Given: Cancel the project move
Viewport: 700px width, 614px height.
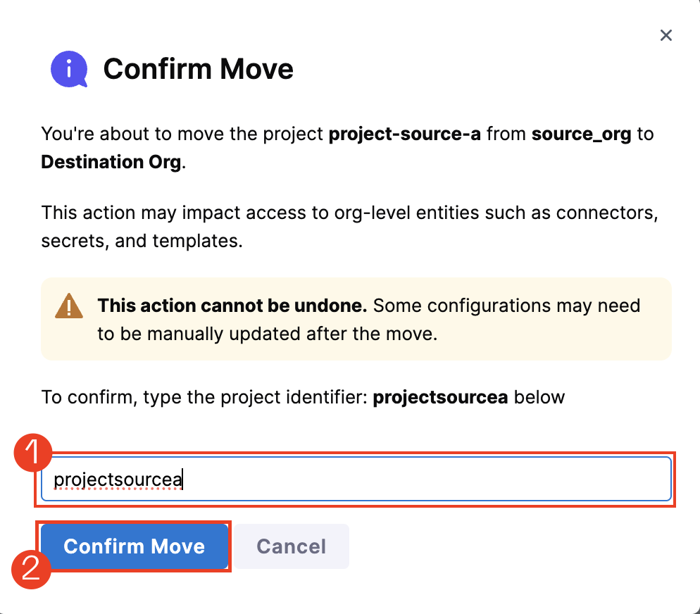Looking at the screenshot, I should [x=291, y=546].
